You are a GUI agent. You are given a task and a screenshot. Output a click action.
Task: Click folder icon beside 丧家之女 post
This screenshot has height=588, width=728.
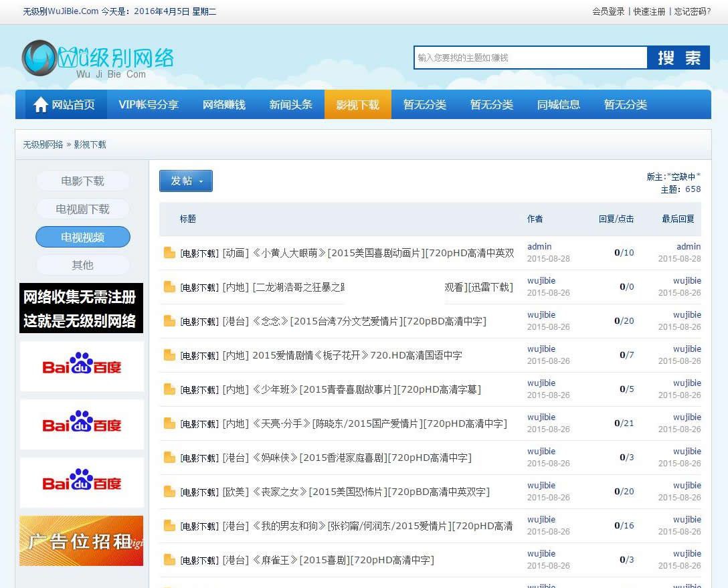[169, 492]
